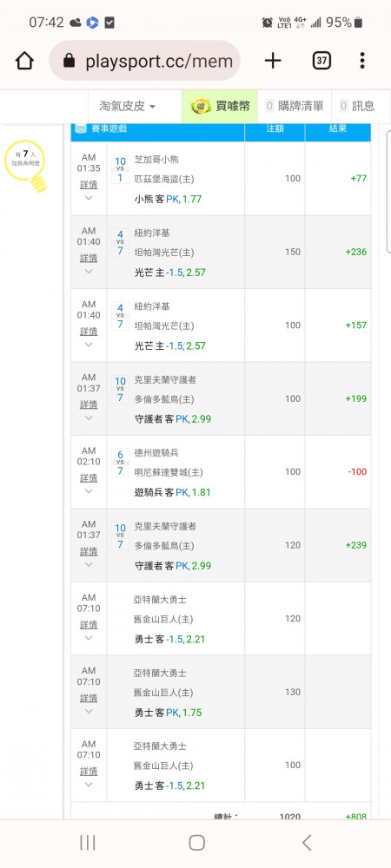Click 詳情 link for first 克里夫蘭守護者 game
The width and height of the screenshot is (391, 868).
(89, 404)
